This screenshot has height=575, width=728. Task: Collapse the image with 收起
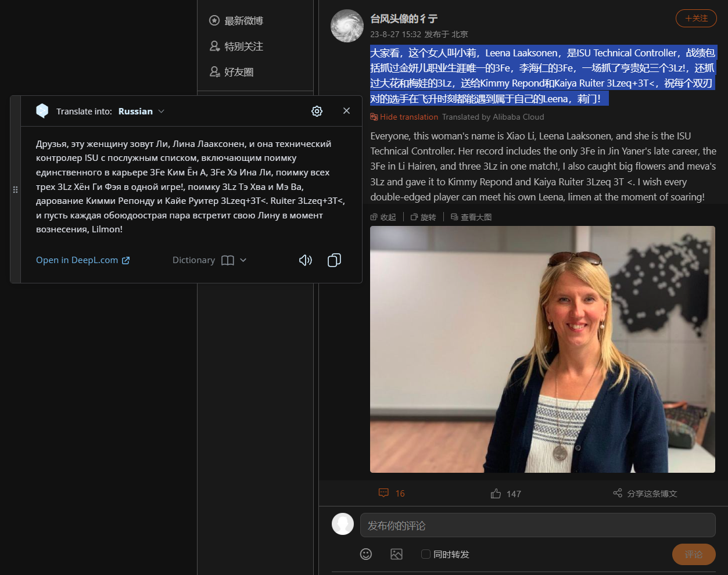[383, 217]
